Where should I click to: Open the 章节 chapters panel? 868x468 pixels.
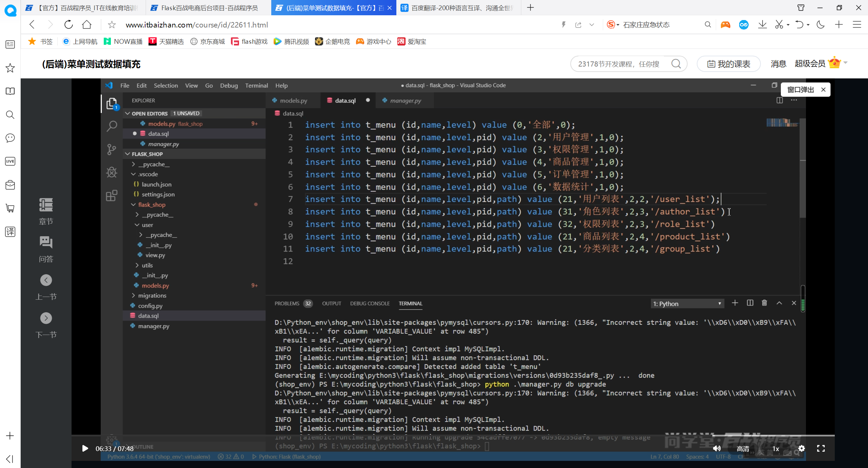(46, 211)
